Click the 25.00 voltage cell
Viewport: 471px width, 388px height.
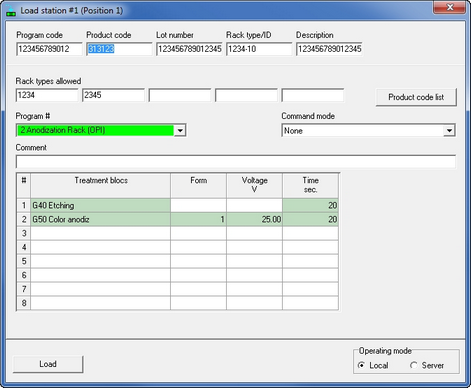(x=254, y=219)
